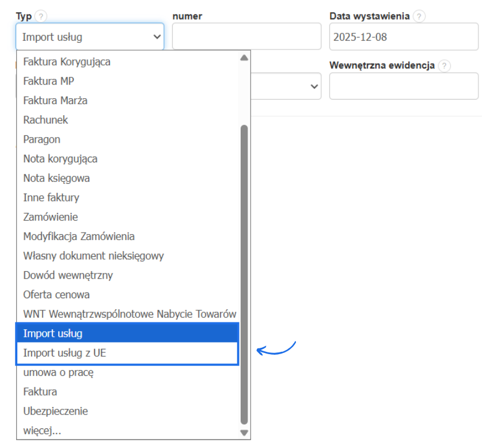Click the Data wystawienia date field
The height and width of the screenshot is (448, 486).
(404, 37)
